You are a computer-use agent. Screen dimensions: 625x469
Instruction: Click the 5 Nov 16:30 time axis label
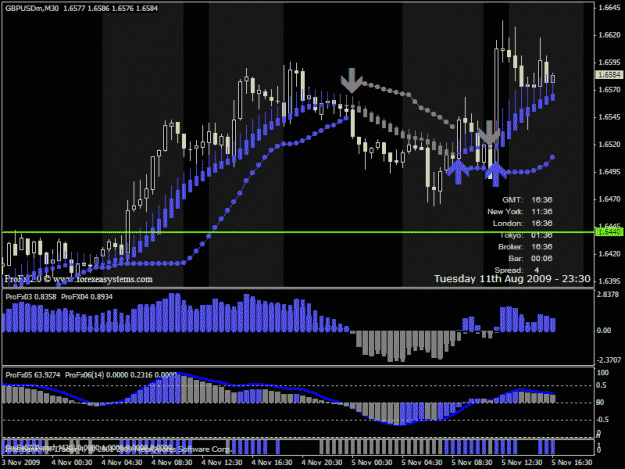pos(572,463)
